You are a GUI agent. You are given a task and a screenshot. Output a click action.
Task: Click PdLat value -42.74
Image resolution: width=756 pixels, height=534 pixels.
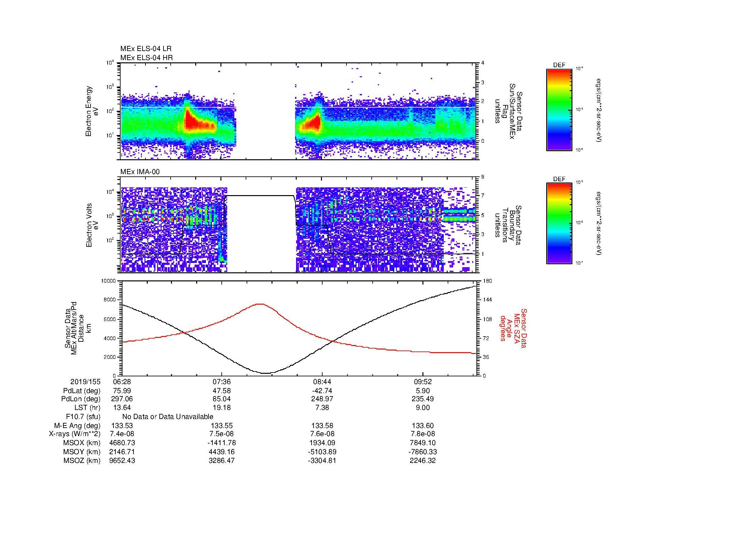tap(322, 391)
